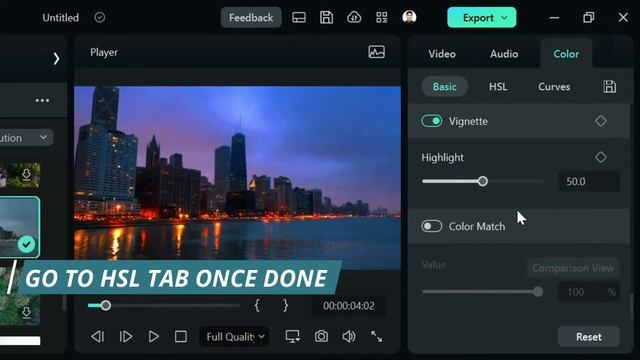The image size is (640, 360).
Task: Expand the left panel with the chevron arrow
Action: coord(56,59)
